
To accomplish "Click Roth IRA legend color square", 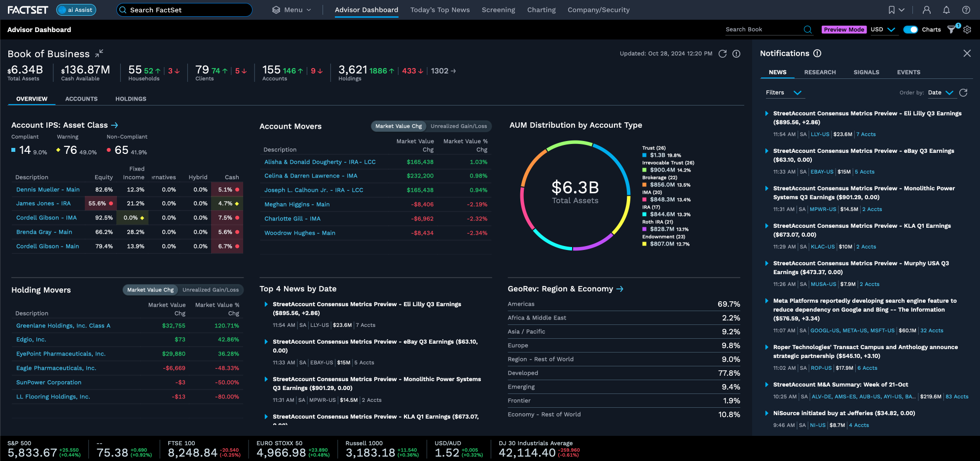I will (x=645, y=229).
